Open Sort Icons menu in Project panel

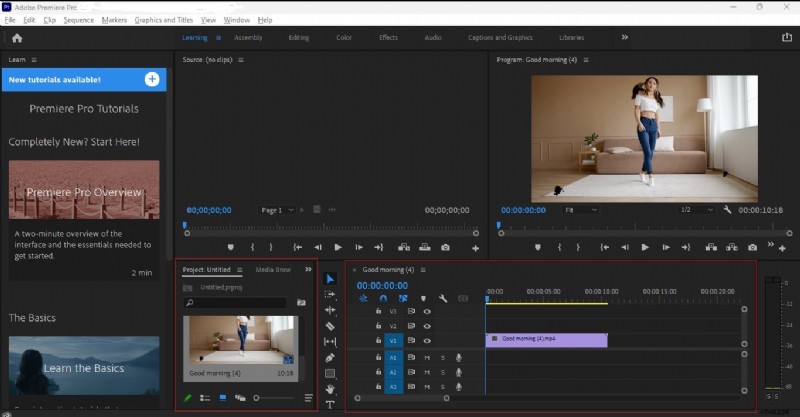308,398
